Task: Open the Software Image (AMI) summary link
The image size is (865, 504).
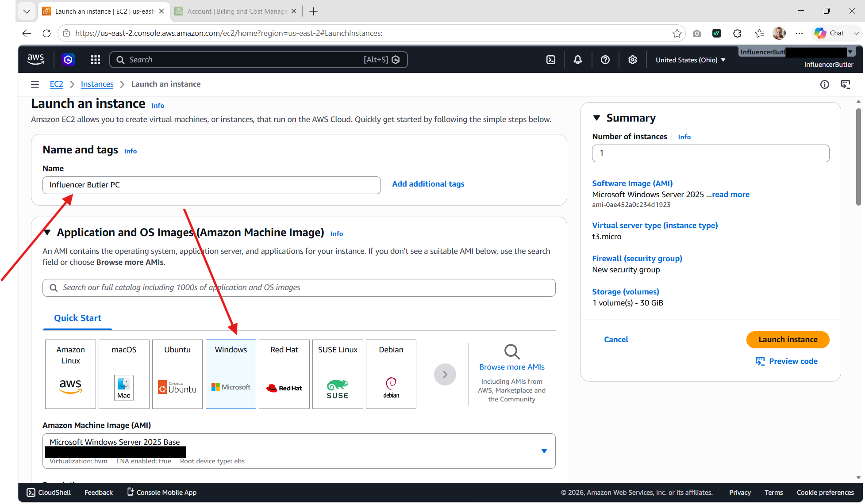Action: pyautogui.click(x=632, y=183)
